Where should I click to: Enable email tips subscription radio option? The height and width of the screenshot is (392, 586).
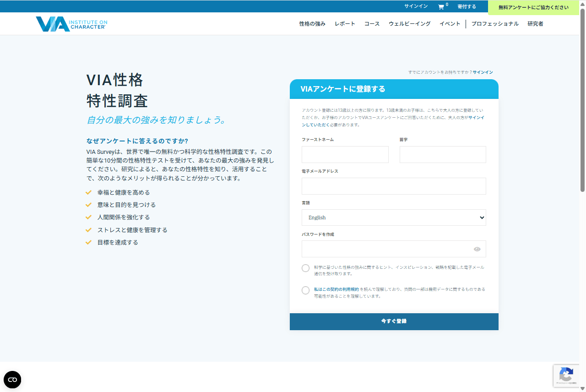click(x=305, y=268)
